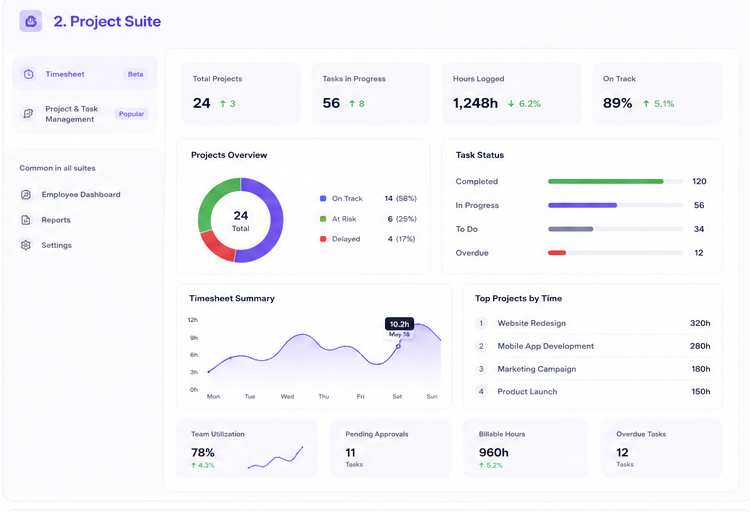
Task: Click the Hours Logged down arrow
Action: coord(511,103)
